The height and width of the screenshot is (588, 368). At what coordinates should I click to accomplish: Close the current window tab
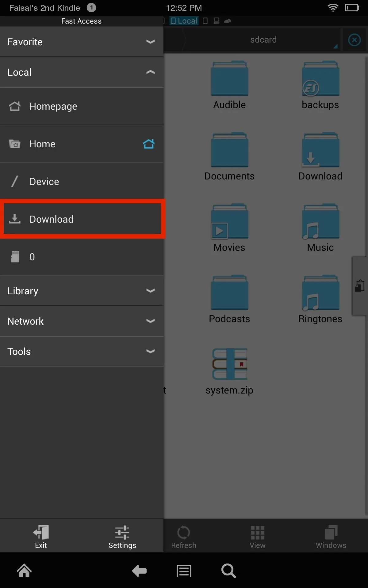click(x=355, y=40)
